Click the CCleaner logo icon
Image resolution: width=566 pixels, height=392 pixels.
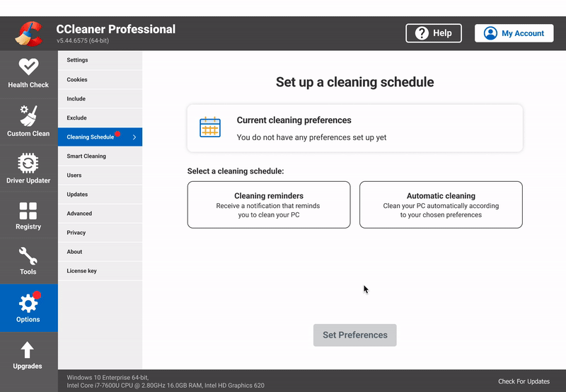29,34
